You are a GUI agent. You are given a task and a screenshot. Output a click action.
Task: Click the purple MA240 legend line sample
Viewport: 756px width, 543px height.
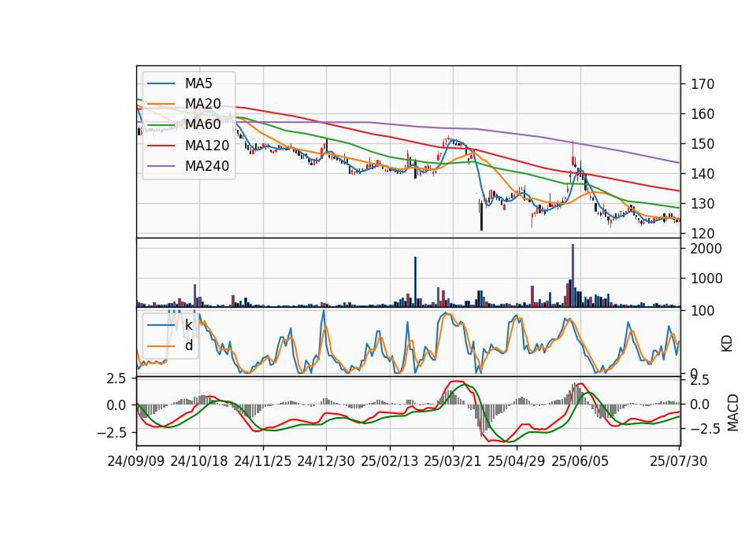(x=161, y=166)
